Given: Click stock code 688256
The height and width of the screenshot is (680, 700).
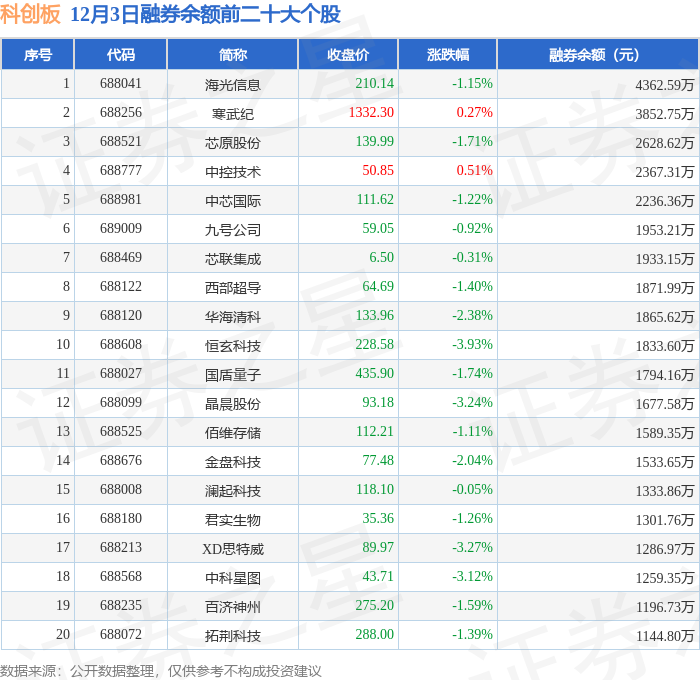Looking at the screenshot, I should [121, 113].
